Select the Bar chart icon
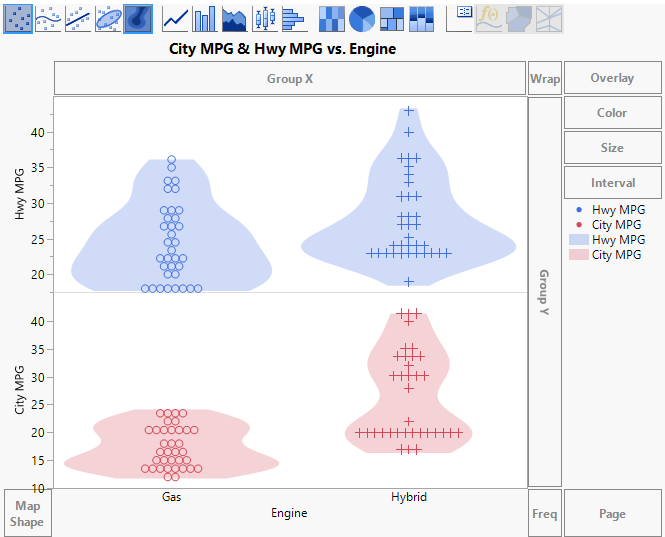 205,18
